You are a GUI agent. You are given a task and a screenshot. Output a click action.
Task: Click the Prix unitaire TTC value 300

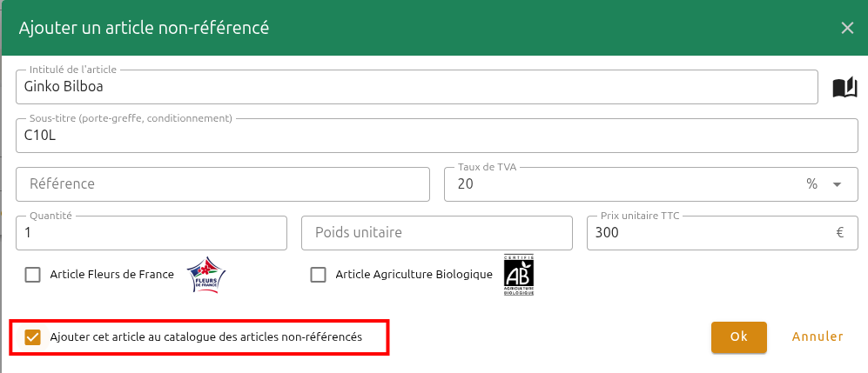pos(608,233)
